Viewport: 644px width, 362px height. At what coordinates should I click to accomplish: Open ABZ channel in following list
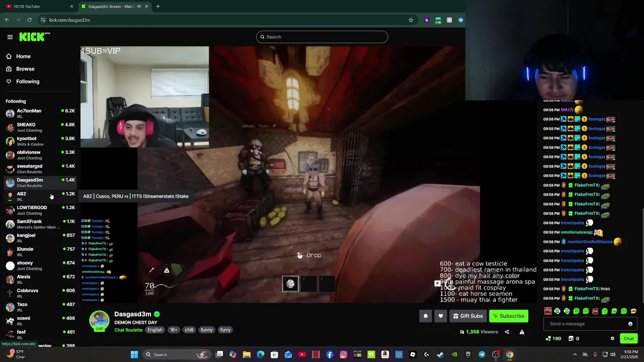40,196
